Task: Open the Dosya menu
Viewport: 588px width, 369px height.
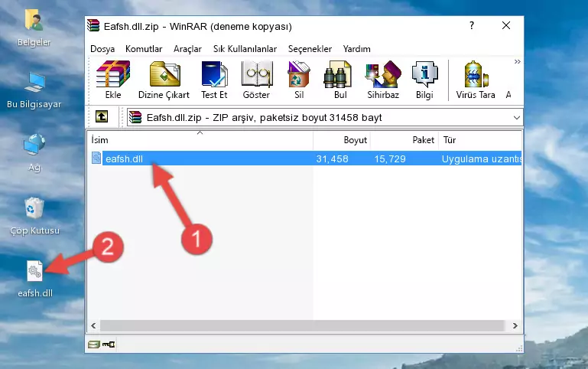Action: pos(102,49)
